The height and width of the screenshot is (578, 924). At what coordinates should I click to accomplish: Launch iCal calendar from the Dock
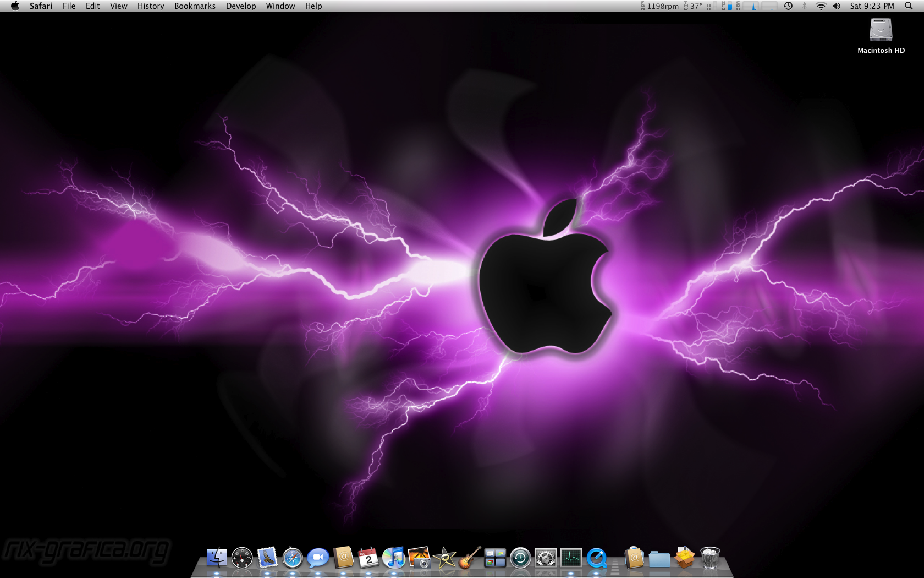point(369,558)
